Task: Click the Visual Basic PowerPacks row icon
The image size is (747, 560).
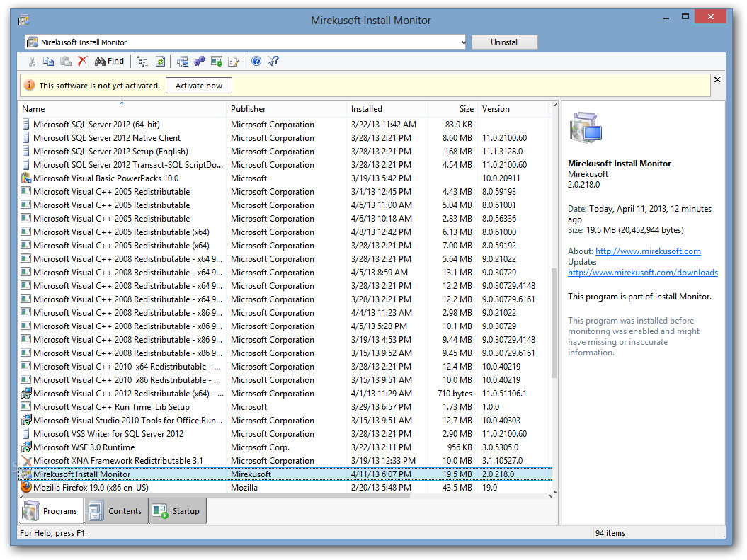Action: coord(25,178)
